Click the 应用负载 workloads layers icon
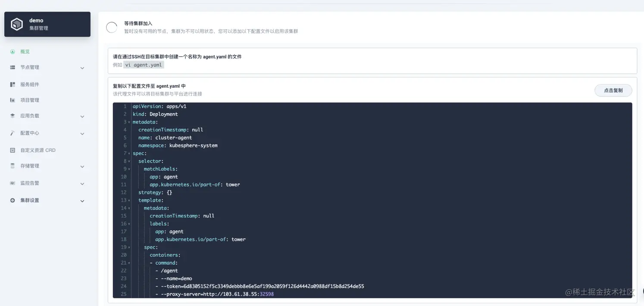Viewport: 644px width, 306px height. pyautogui.click(x=13, y=116)
